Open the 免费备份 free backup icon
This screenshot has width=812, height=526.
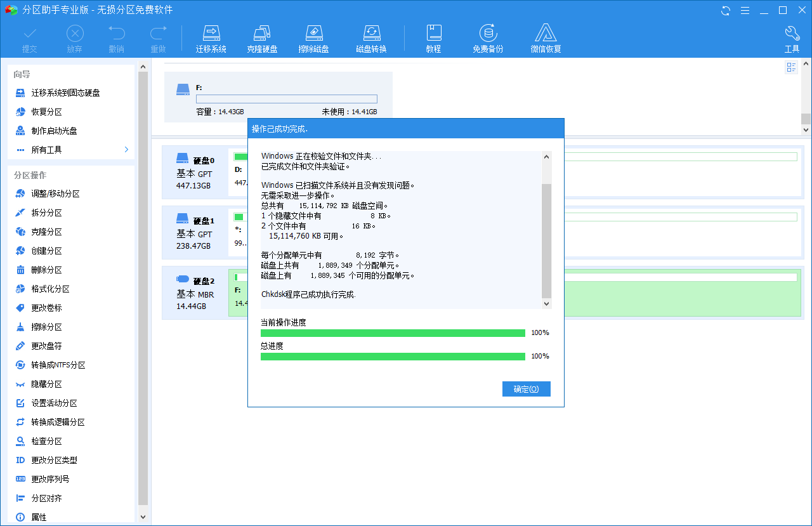click(x=488, y=39)
